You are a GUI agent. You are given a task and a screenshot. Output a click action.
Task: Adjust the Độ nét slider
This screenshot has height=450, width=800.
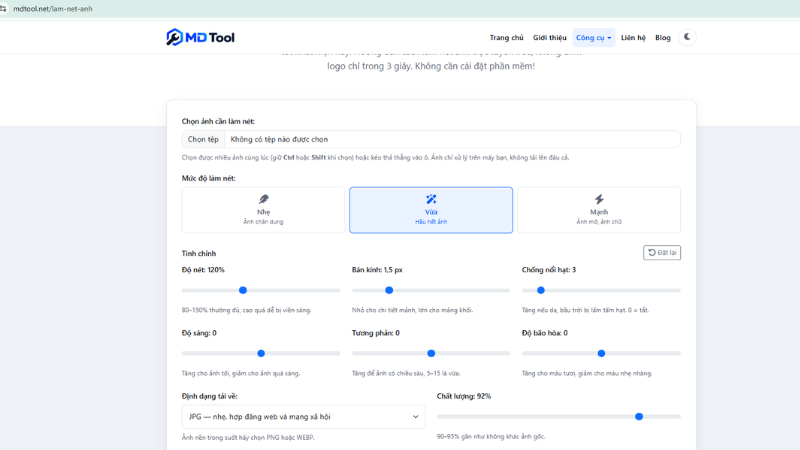tap(261, 290)
